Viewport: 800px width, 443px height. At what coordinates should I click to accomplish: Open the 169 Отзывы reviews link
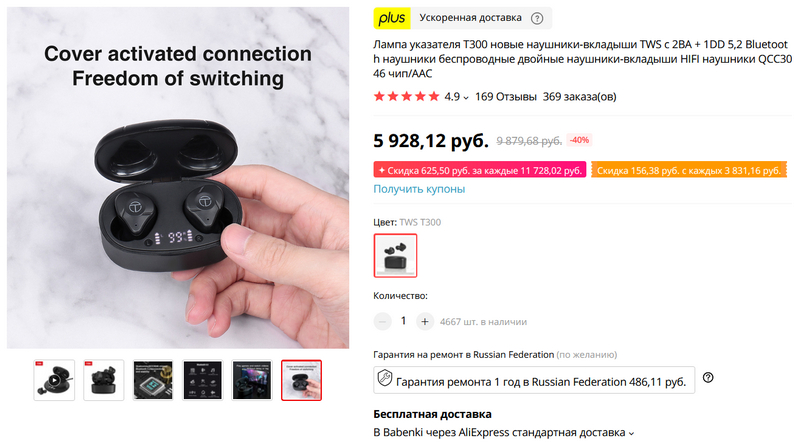pyautogui.click(x=506, y=96)
